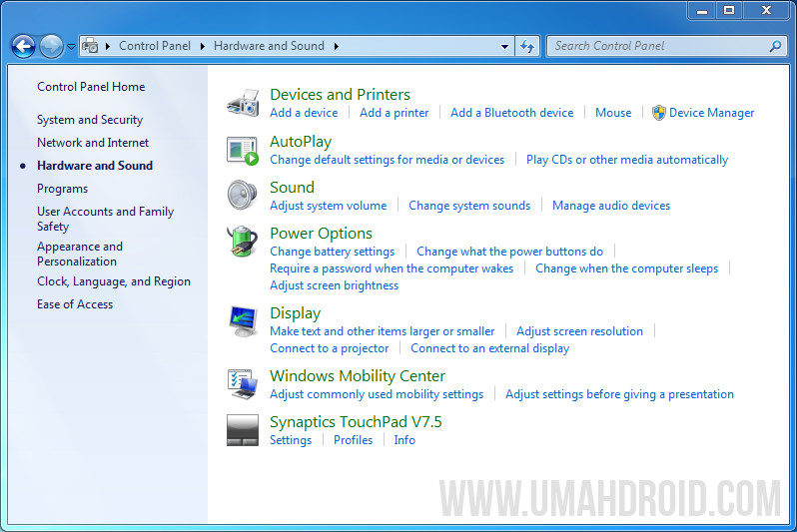The height and width of the screenshot is (532, 797).
Task: Click Adjust screen brightness
Action: [x=334, y=285]
